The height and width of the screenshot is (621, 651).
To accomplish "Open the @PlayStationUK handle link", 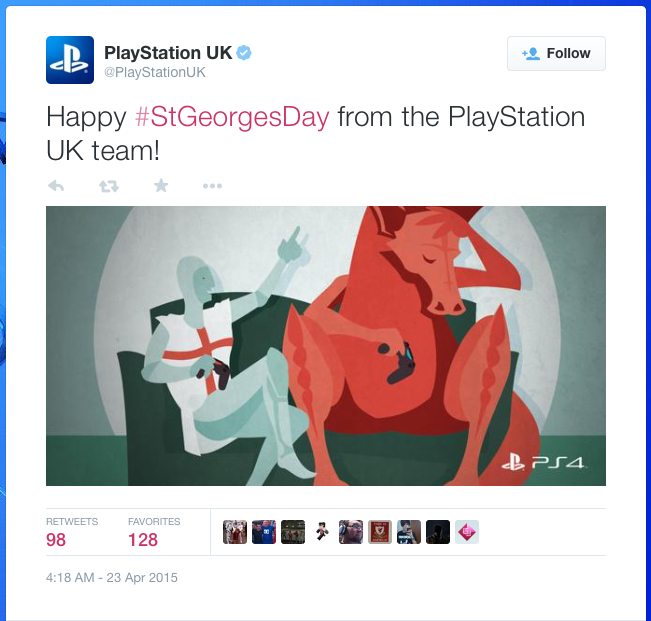I will coord(155,72).
